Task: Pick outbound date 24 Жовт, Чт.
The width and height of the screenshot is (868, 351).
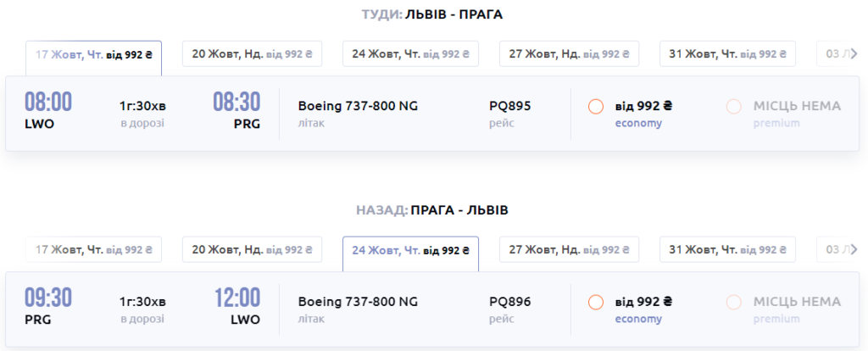Action: point(411,54)
